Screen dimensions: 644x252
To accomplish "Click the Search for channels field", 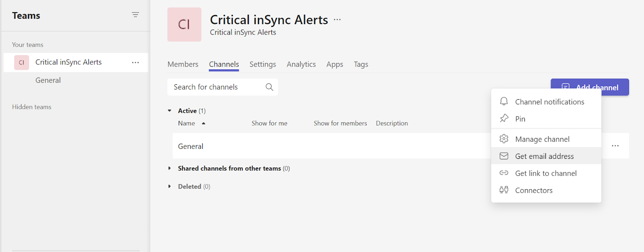I will click(x=217, y=87).
